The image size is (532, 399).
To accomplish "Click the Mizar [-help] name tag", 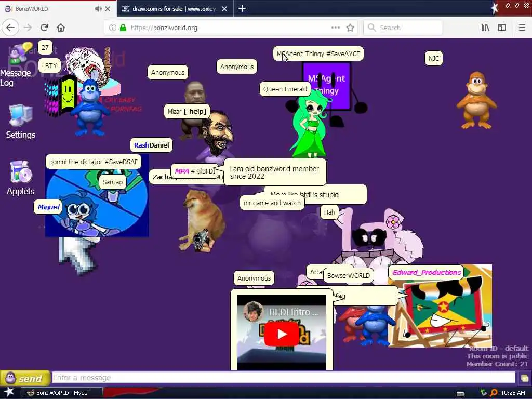I will [187, 111].
